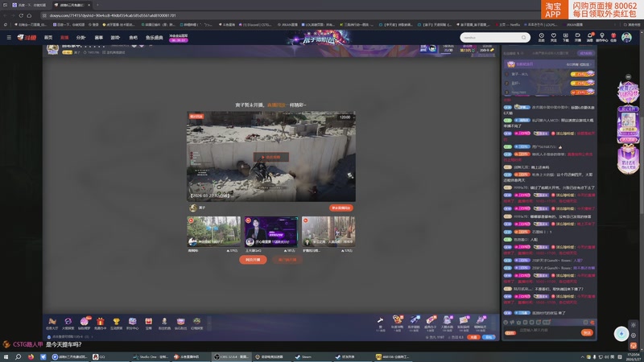Open the main replay video thumbnail
Screen dimensions: 644x362
[271, 156]
